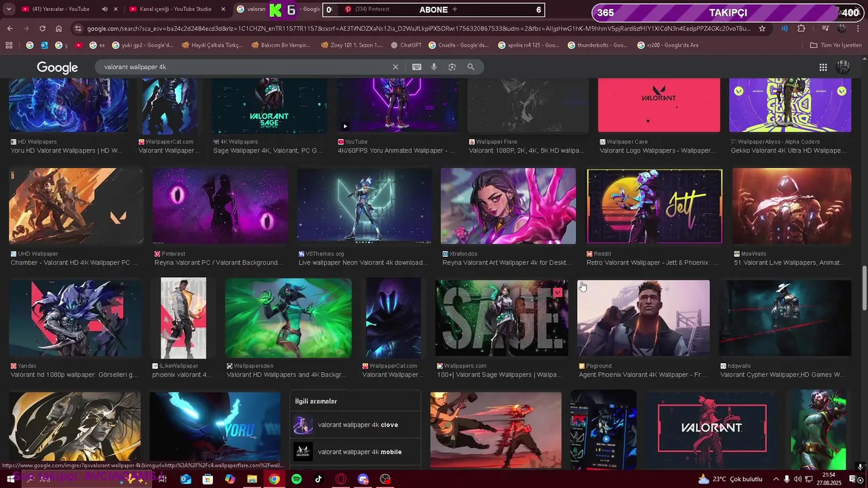
Task: Open File Explorer from the taskbar
Action: [252, 479]
